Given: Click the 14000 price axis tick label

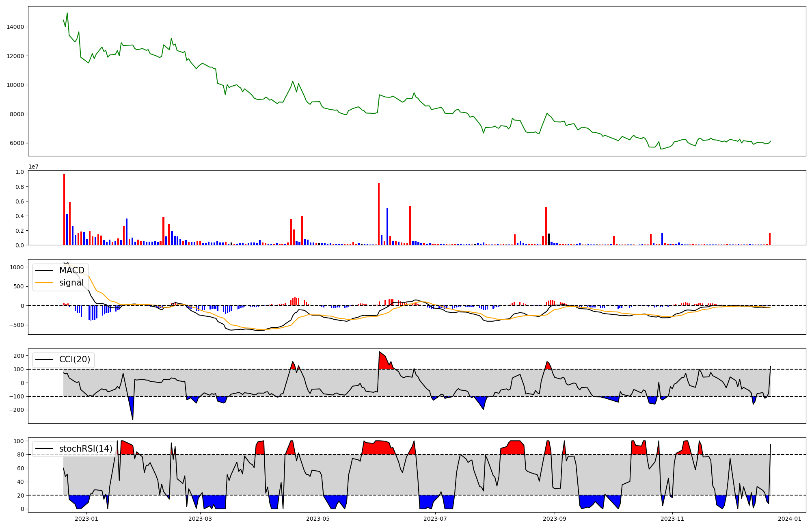Looking at the screenshot, I should [15, 27].
